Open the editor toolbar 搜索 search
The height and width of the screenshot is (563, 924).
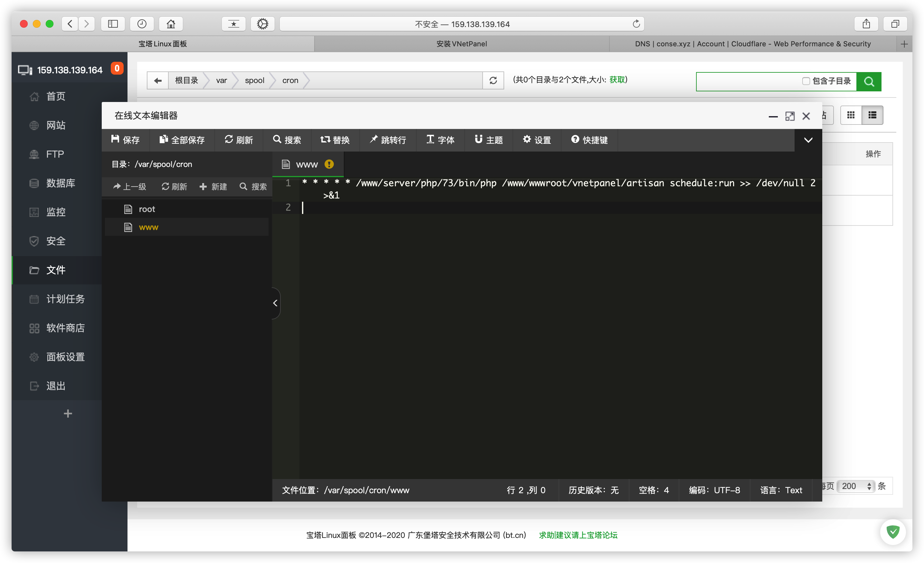287,140
